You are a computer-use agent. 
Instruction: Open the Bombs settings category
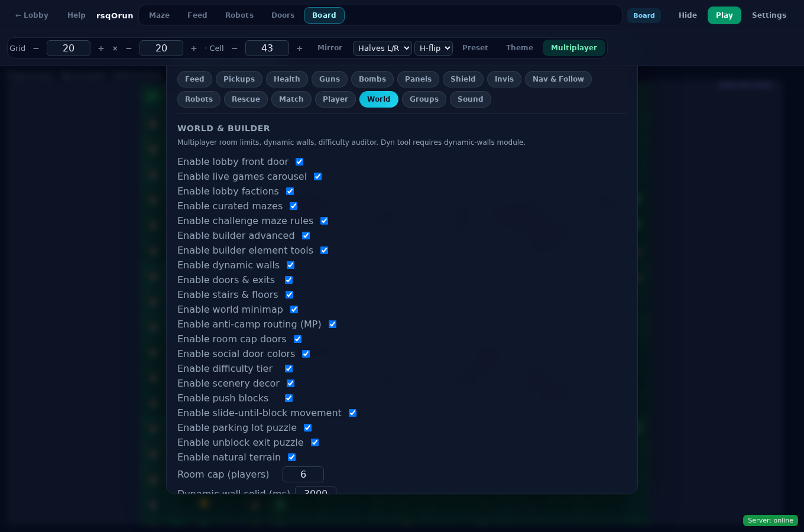(372, 79)
